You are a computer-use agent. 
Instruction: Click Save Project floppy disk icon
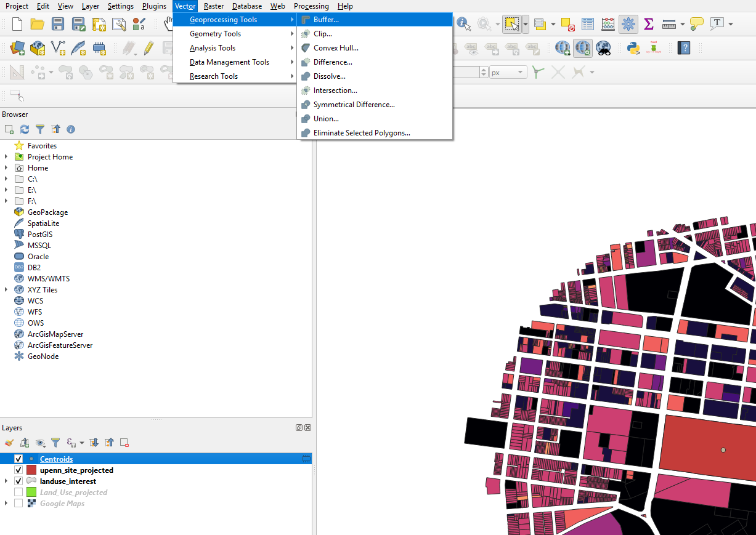(58, 24)
